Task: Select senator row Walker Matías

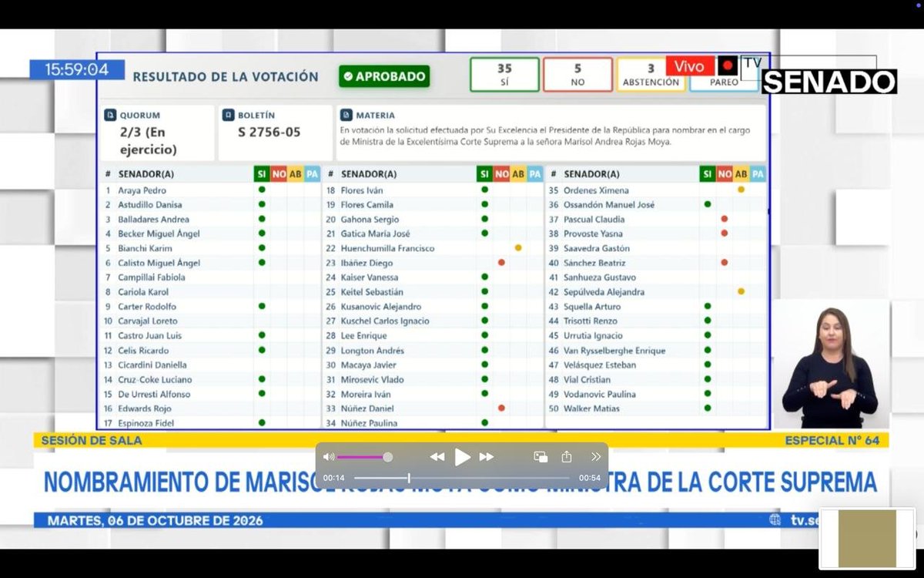Action: [x=656, y=408]
